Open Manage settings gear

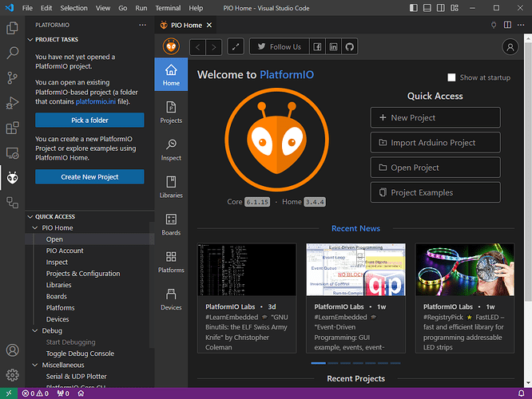12,375
